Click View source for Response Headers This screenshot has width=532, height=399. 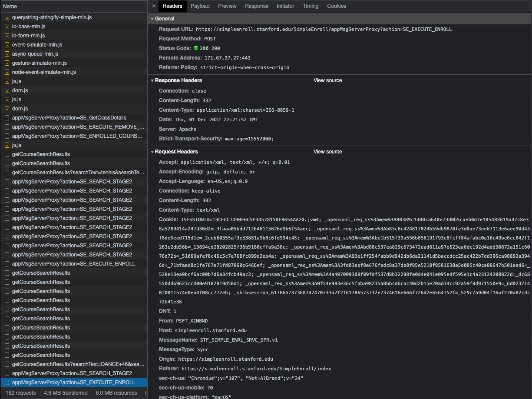pos(327,80)
